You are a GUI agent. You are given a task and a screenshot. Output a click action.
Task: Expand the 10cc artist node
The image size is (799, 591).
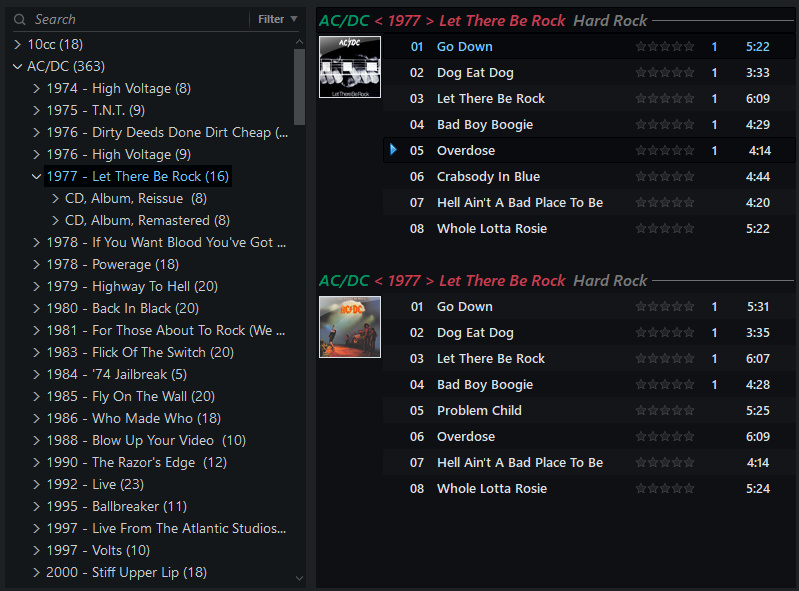pyautogui.click(x=18, y=45)
